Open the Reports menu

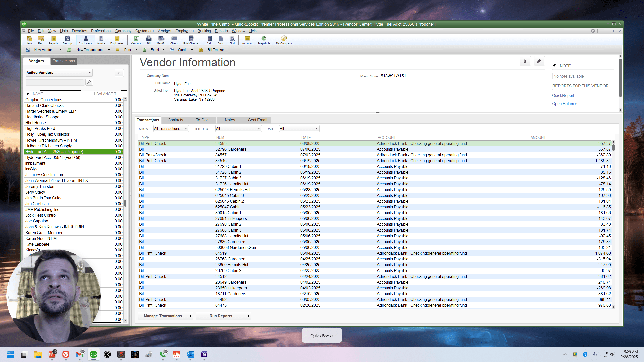[x=221, y=31]
